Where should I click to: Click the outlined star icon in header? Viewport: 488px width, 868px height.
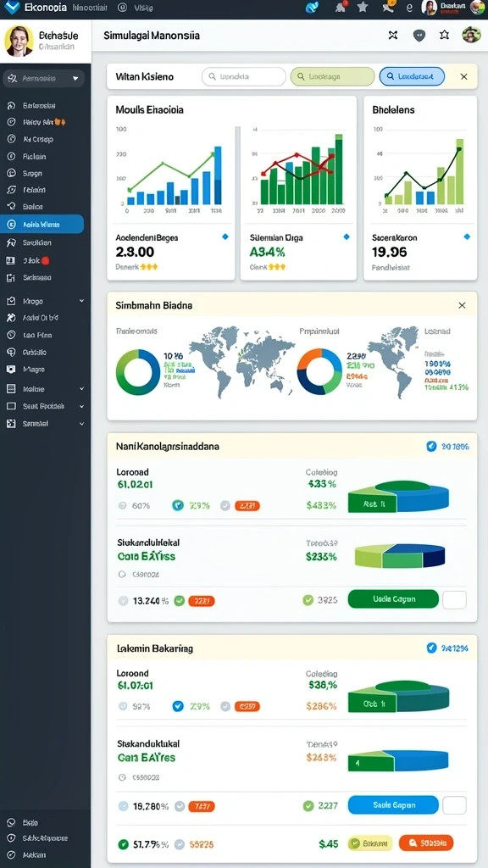[444, 36]
